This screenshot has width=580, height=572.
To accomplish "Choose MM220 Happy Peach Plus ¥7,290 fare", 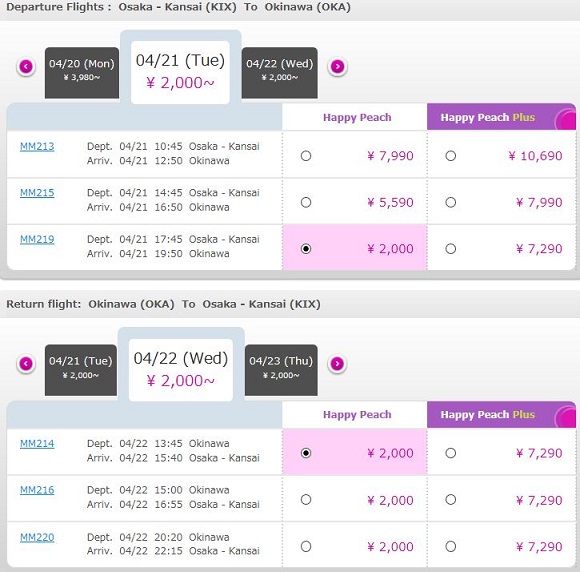I will [x=451, y=546].
